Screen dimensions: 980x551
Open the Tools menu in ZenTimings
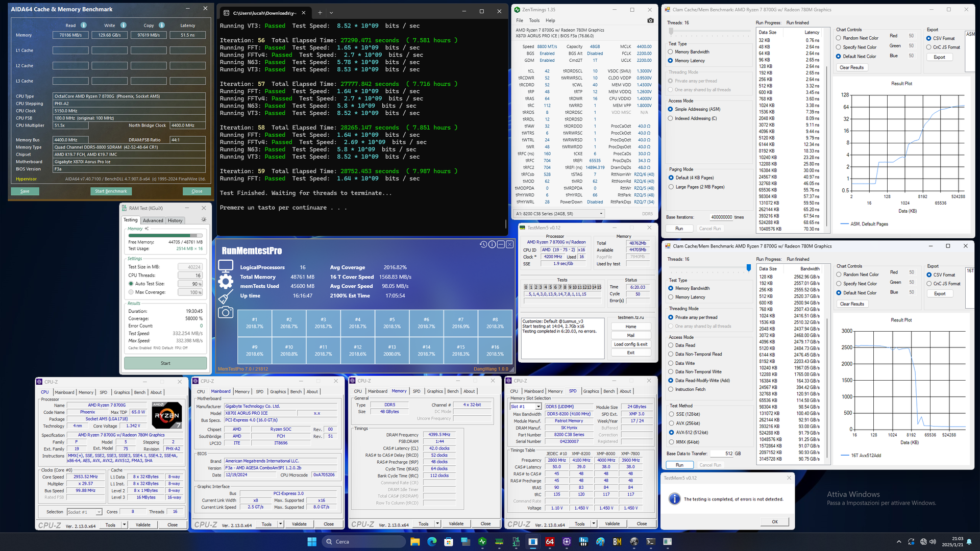534,20
